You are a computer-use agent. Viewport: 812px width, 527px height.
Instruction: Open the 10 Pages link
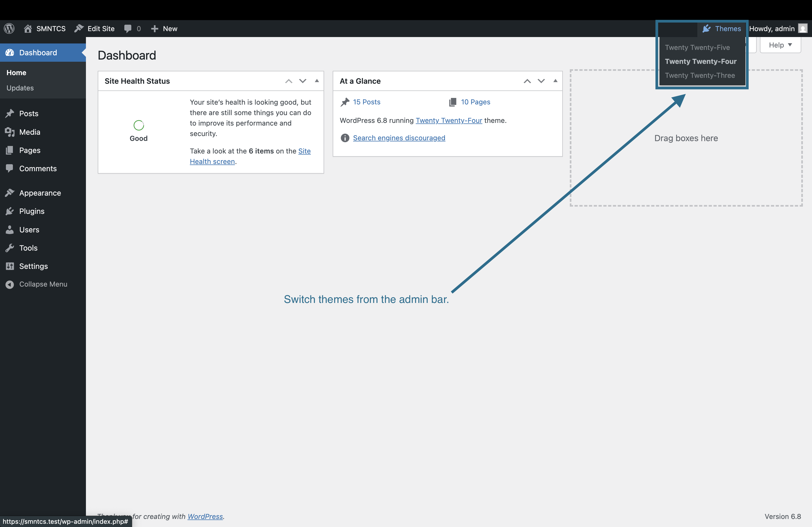(475, 102)
